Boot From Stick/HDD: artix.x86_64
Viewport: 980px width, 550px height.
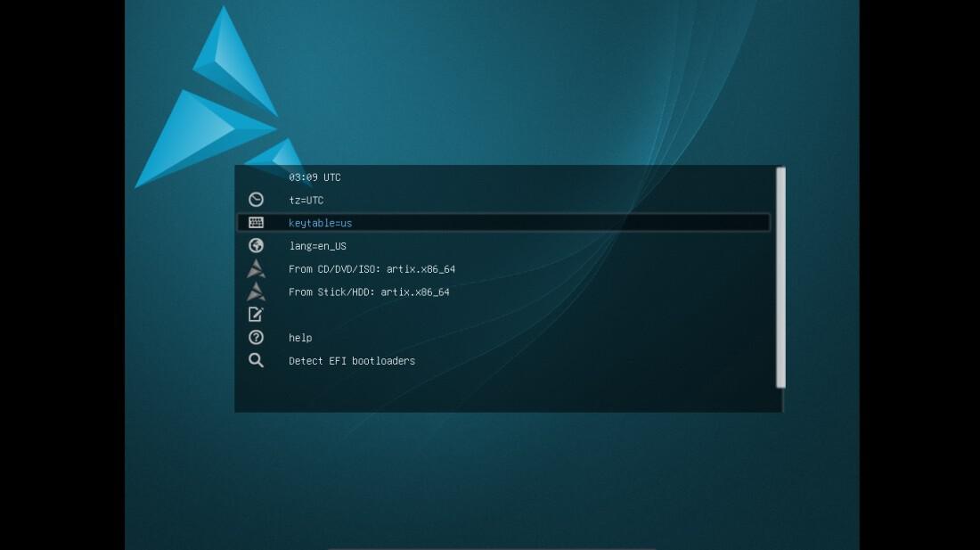[503, 291]
